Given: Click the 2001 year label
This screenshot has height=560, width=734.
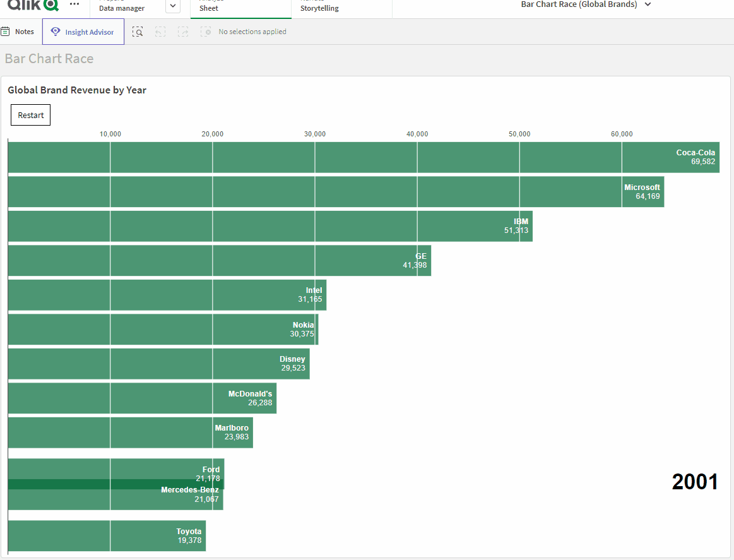Looking at the screenshot, I should 695,482.
